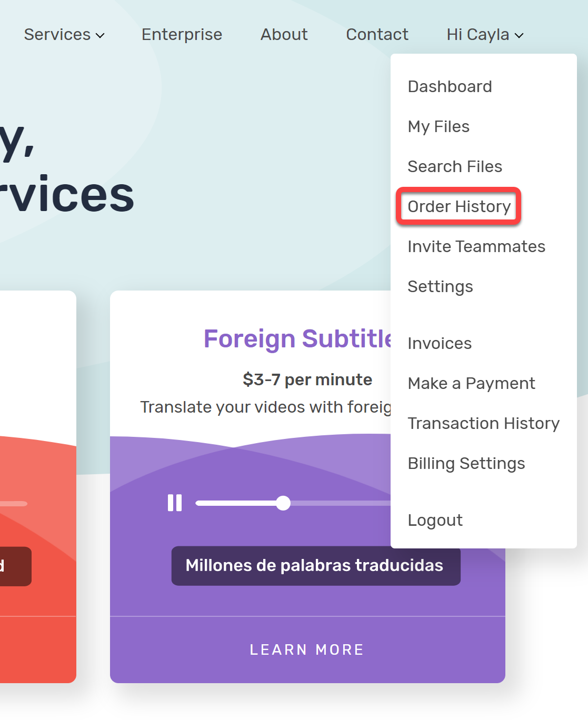The image size is (588, 720).
Task: Collapse the Hi Cayla account menu
Action: (x=485, y=35)
